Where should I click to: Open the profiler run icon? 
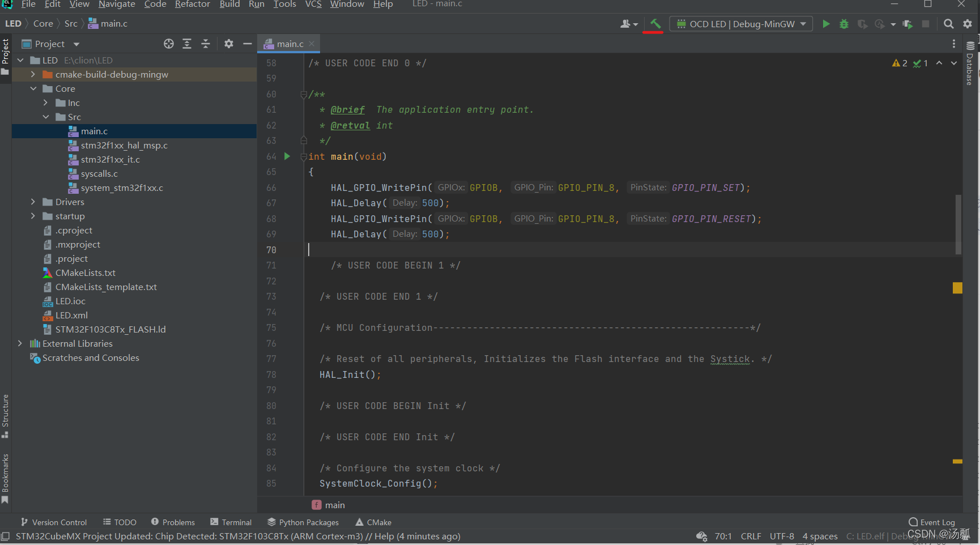point(880,24)
